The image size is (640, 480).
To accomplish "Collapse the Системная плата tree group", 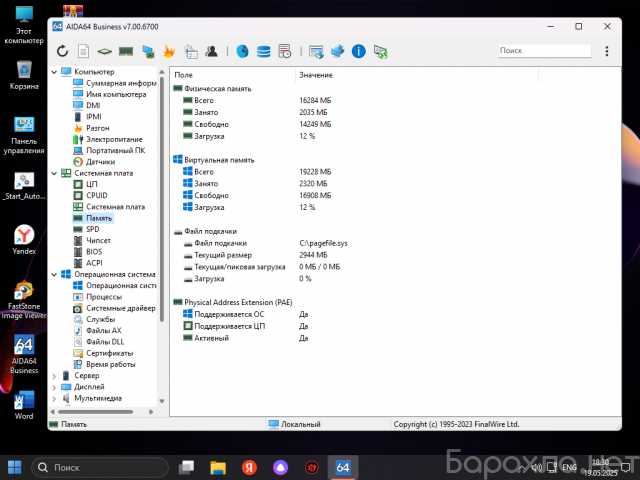I will tap(54, 173).
